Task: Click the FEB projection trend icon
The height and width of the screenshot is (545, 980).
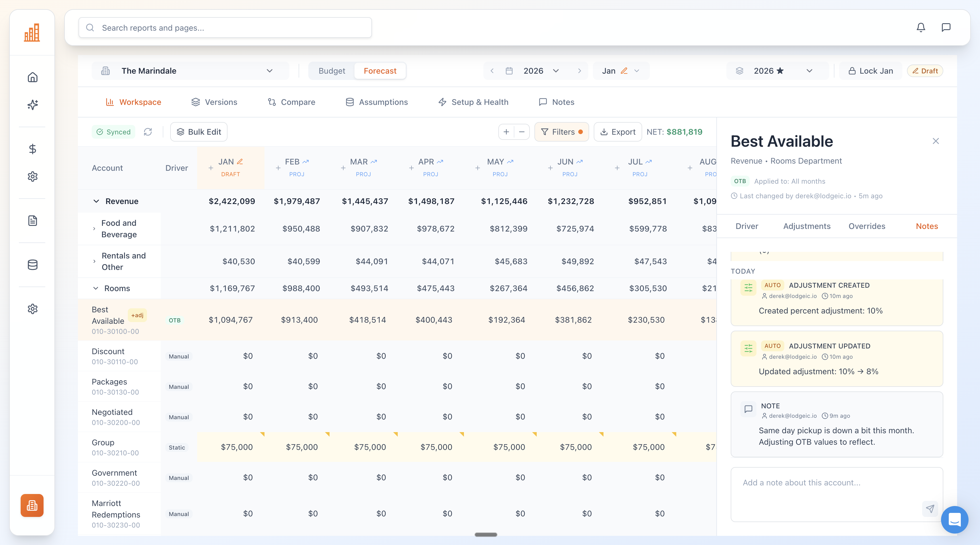Action: [x=305, y=162]
